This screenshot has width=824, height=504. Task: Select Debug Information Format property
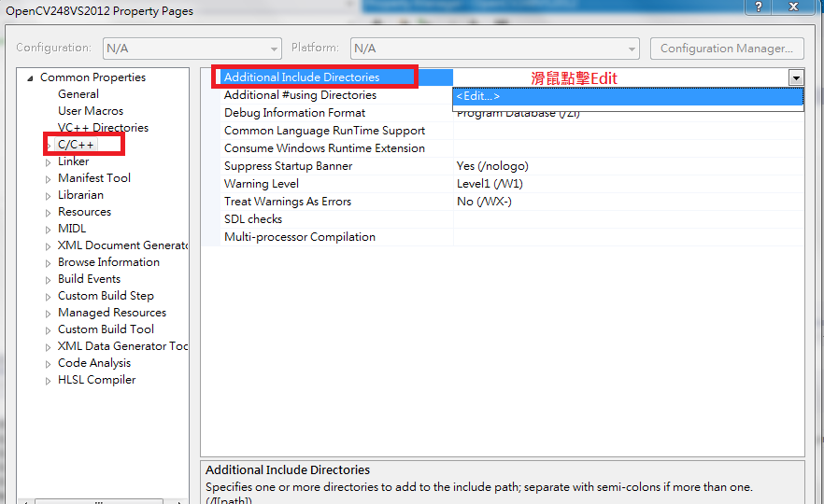pos(294,113)
